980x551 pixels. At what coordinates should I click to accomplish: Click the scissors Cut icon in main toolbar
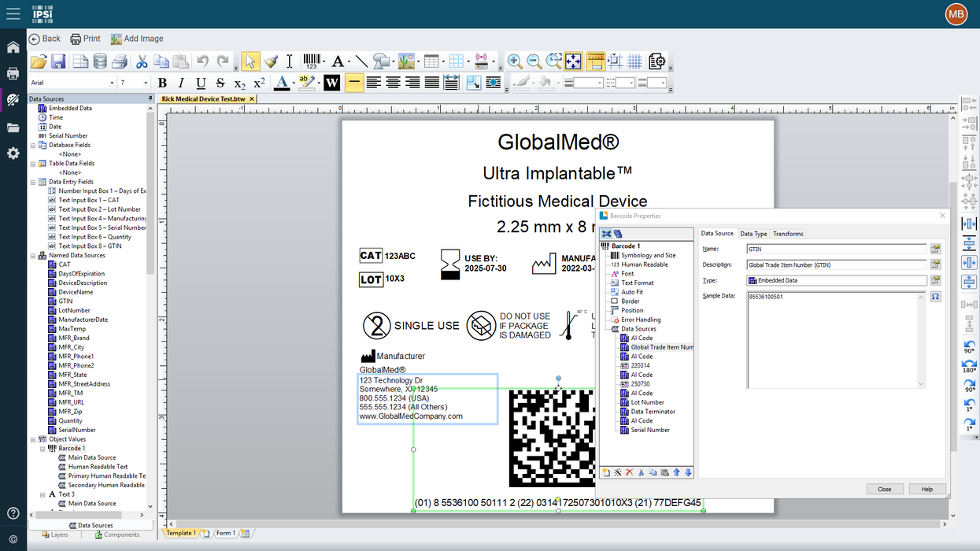(x=142, y=61)
